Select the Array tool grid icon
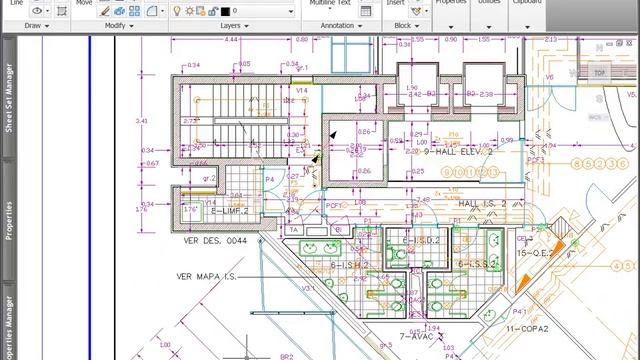 click(x=134, y=11)
